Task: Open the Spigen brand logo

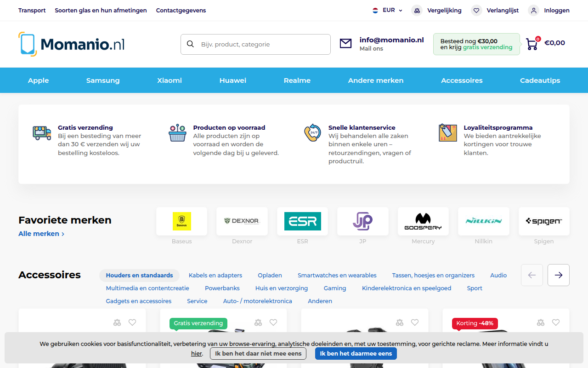Action: pyautogui.click(x=544, y=221)
